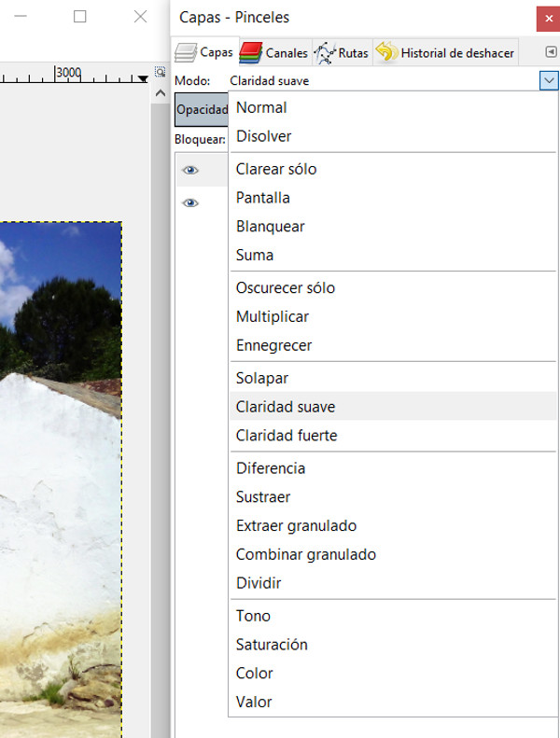The width and height of the screenshot is (560, 738).
Task: Select Diferencia in the mode list
Action: pos(270,468)
